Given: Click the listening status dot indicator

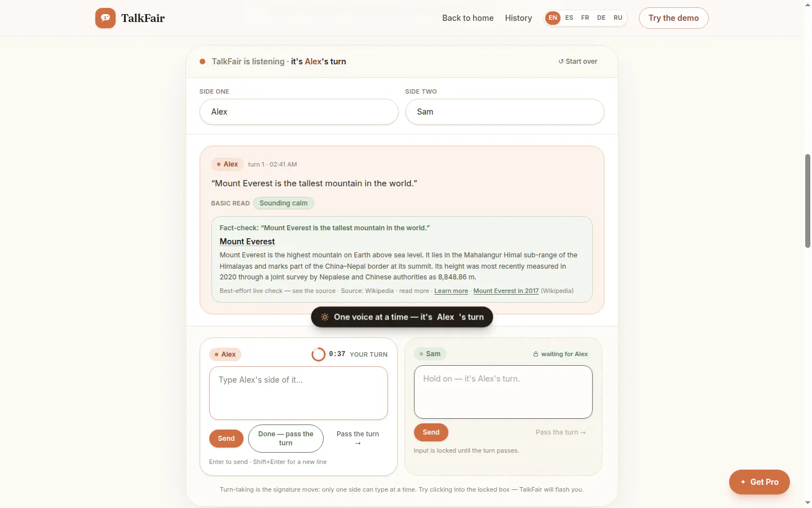Looking at the screenshot, I should (202, 62).
